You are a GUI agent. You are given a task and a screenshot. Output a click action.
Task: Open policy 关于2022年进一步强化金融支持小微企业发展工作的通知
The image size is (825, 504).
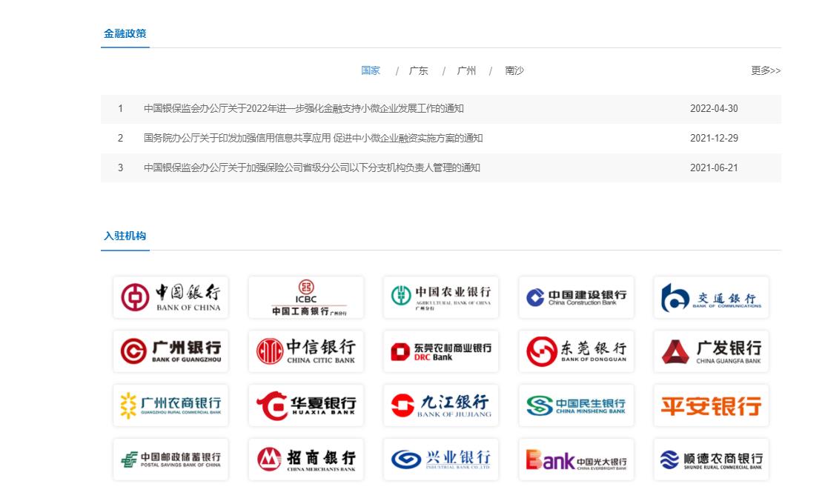(304, 108)
